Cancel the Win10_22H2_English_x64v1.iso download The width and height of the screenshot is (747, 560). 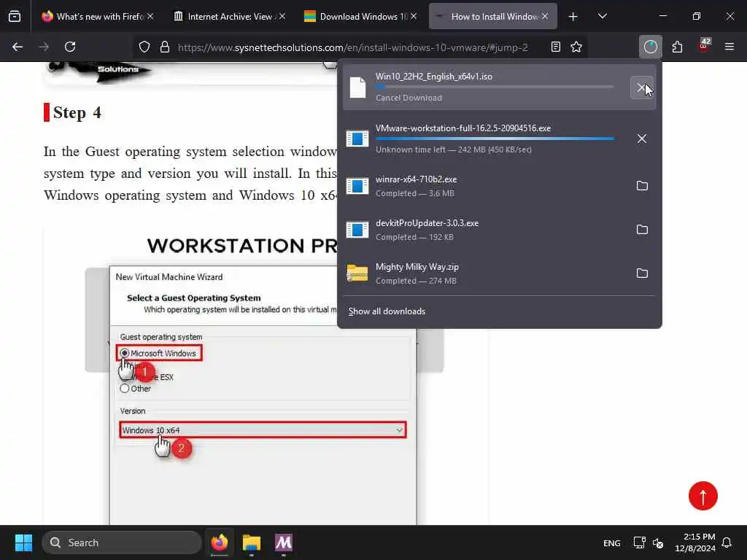pyautogui.click(x=642, y=87)
